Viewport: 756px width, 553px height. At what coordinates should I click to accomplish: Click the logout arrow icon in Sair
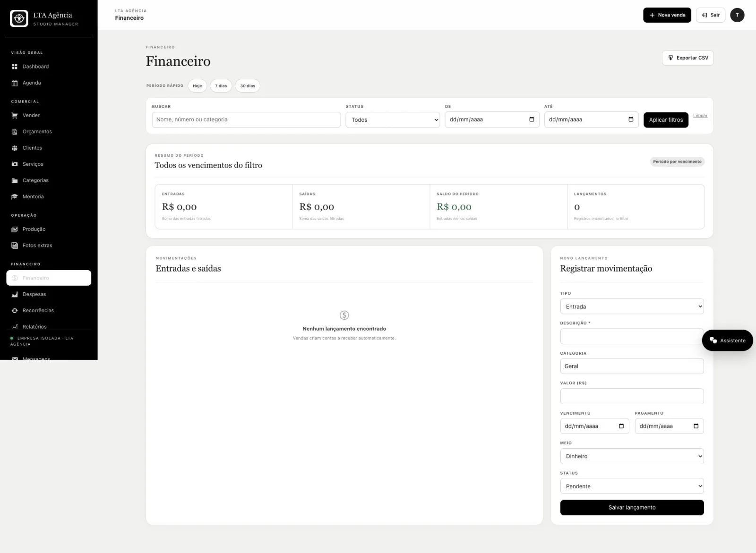click(x=704, y=15)
